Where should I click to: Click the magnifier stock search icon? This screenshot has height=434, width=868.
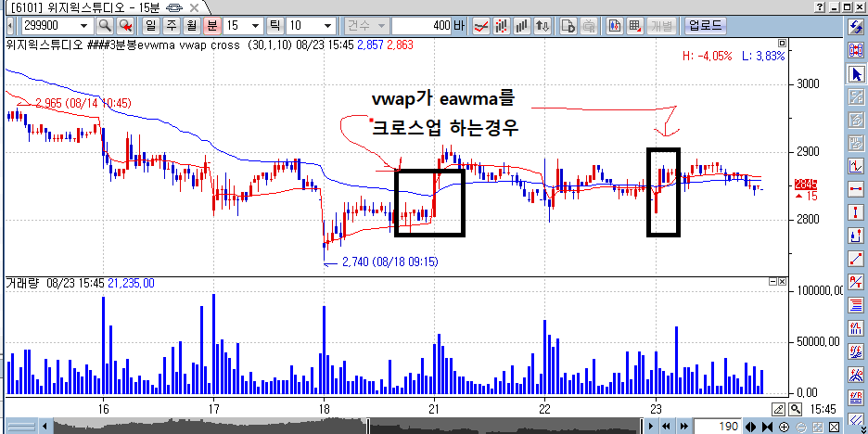click(105, 26)
